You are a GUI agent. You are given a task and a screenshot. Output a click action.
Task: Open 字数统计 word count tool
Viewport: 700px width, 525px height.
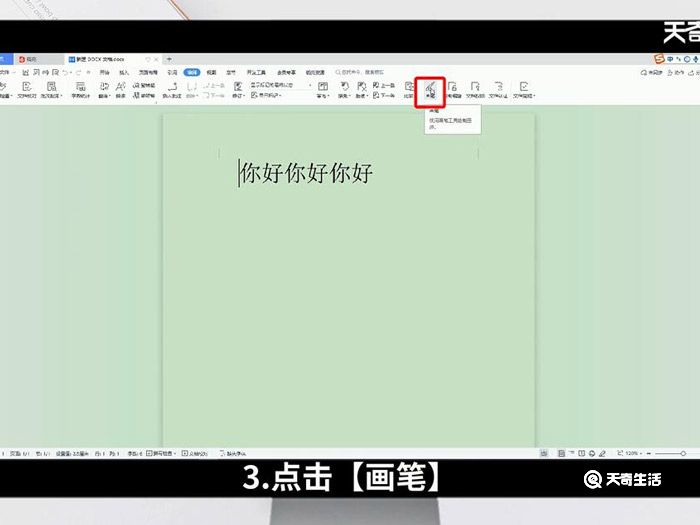(x=80, y=89)
